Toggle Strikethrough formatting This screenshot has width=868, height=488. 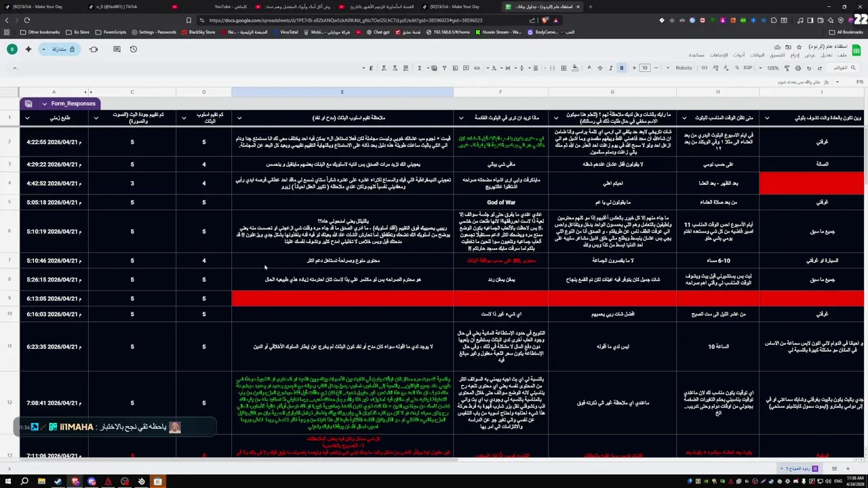(x=599, y=68)
